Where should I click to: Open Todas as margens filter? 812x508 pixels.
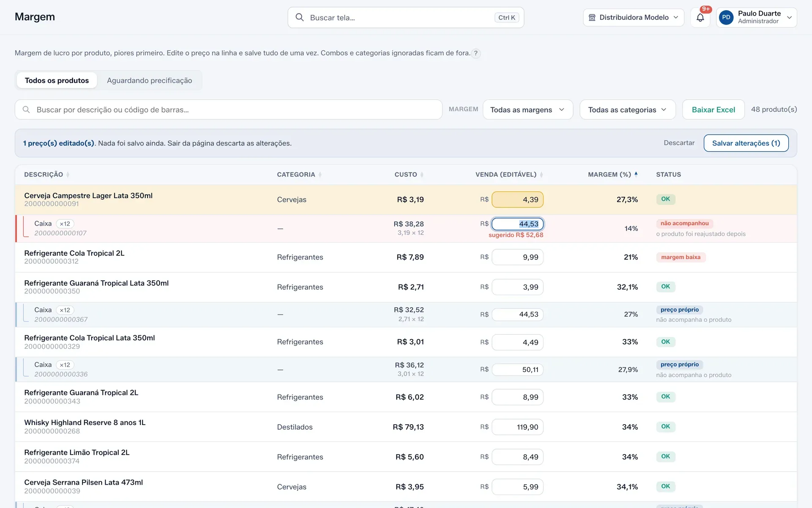click(527, 110)
